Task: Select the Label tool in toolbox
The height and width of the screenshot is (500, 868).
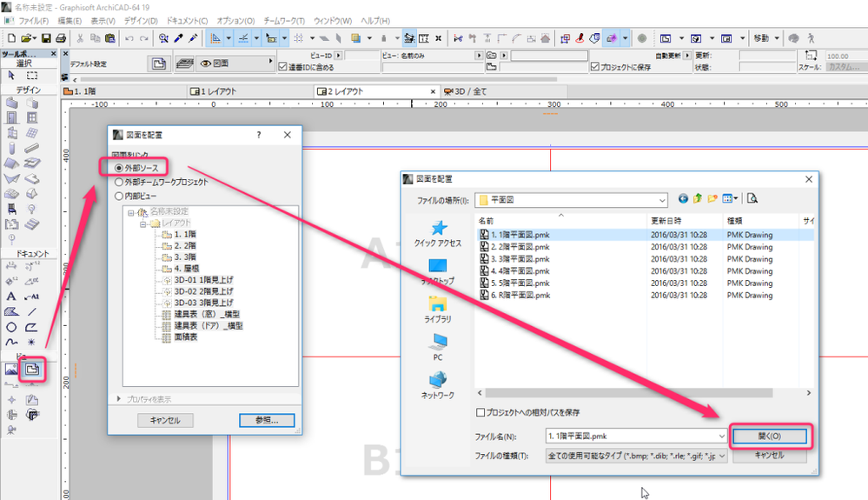Action: [31, 297]
